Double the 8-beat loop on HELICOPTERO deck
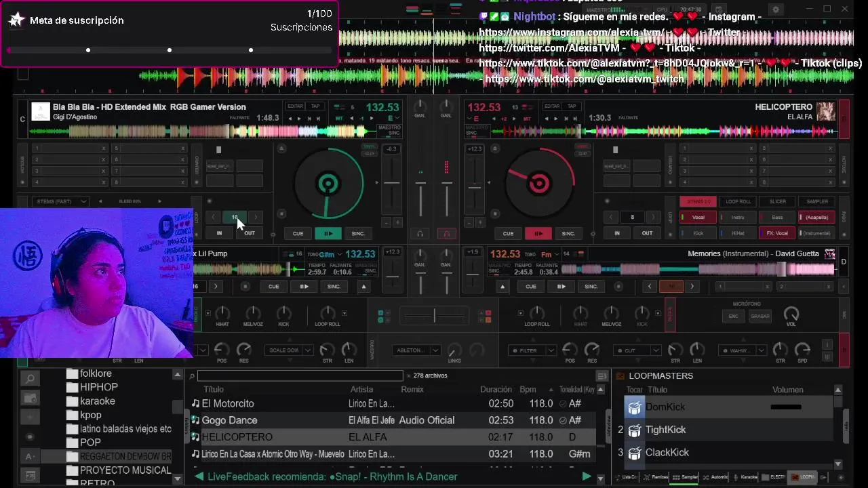The image size is (868, 488). coord(653,218)
